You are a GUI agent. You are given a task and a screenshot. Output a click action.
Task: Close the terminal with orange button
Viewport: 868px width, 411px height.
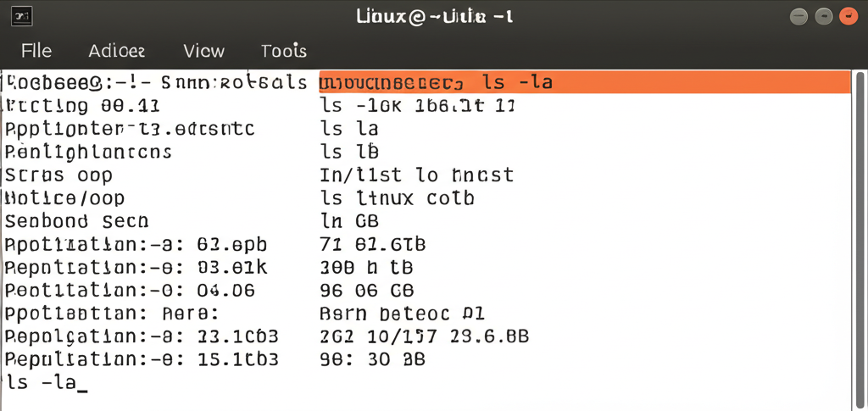tap(849, 17)
